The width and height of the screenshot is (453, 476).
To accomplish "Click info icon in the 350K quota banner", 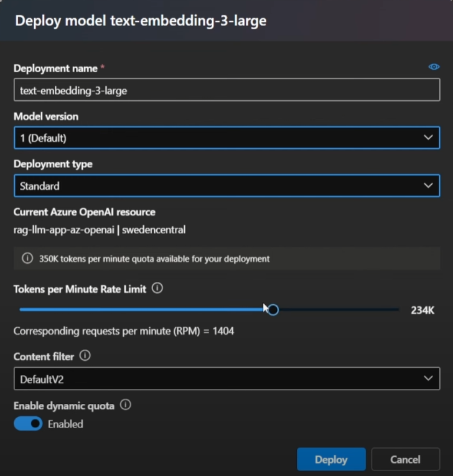I will click(27, 258).
